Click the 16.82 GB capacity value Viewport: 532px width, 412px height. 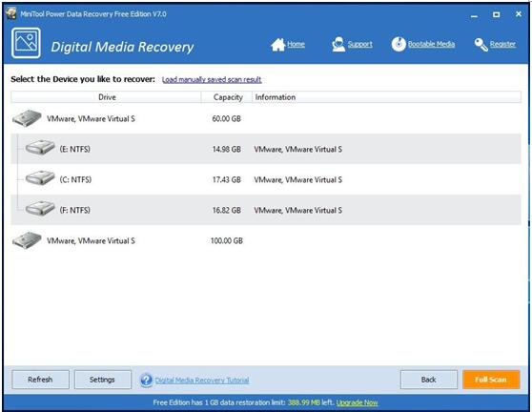(227, 210)
